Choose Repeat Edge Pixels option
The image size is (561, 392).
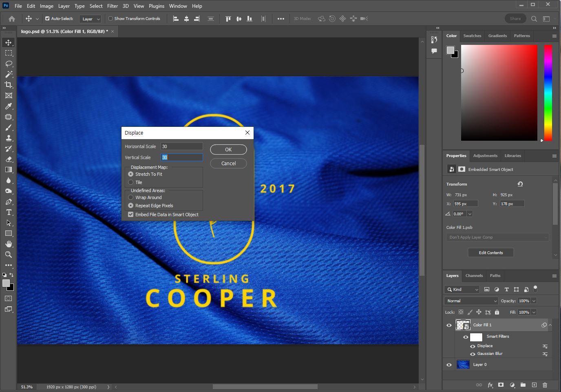click(131, 206)
